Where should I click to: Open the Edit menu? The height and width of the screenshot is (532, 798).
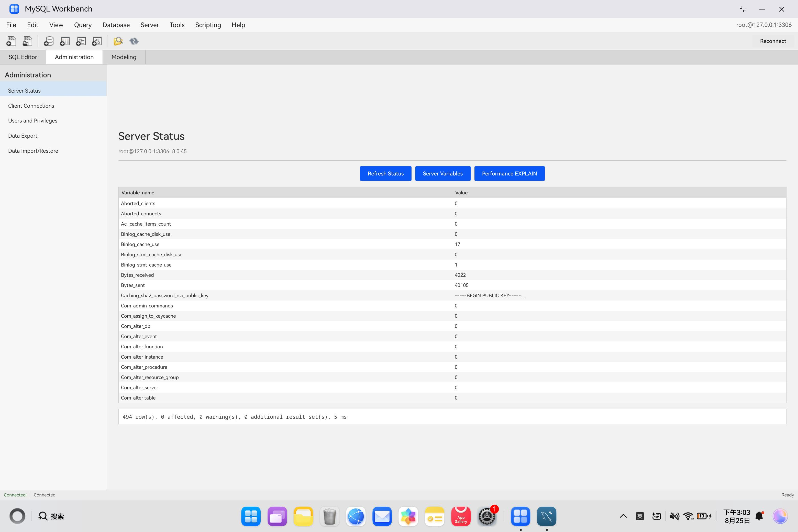click(32, 25)
